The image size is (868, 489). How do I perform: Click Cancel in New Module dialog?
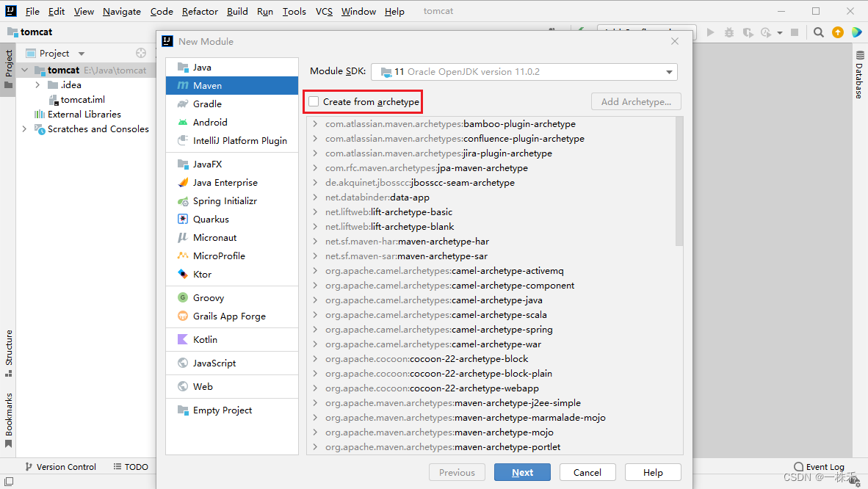tap(587, 472)
